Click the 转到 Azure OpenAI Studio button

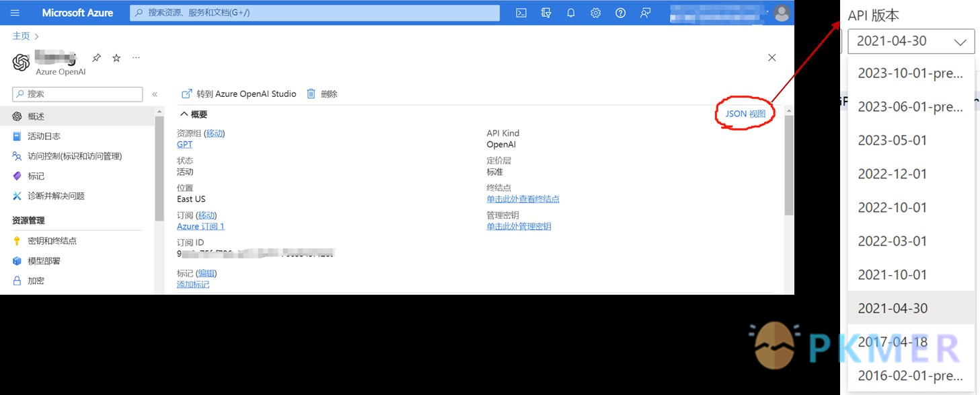[x=239, y=94]
